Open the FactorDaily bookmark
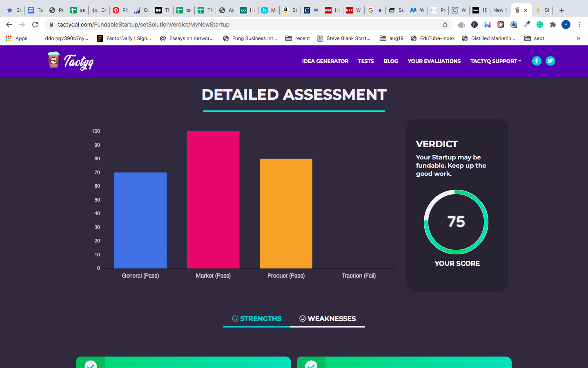 coord(124,38)
